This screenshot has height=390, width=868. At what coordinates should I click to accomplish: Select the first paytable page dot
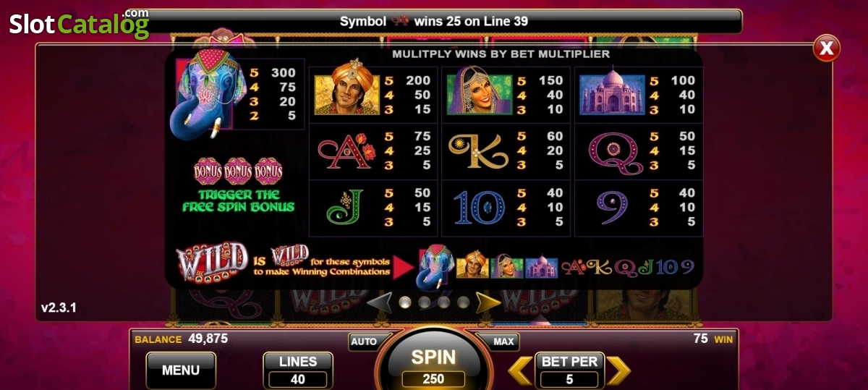pyautogui.click(x=405, y=302)
